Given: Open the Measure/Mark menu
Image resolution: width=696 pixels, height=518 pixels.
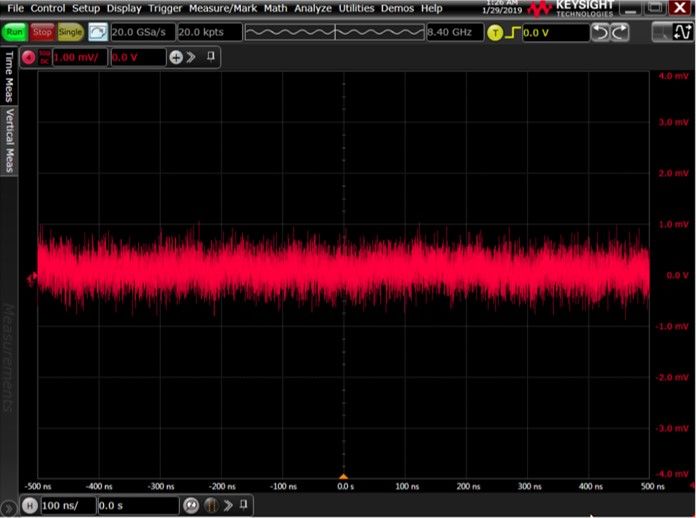Looking at the screenshot, I should 224,8.
